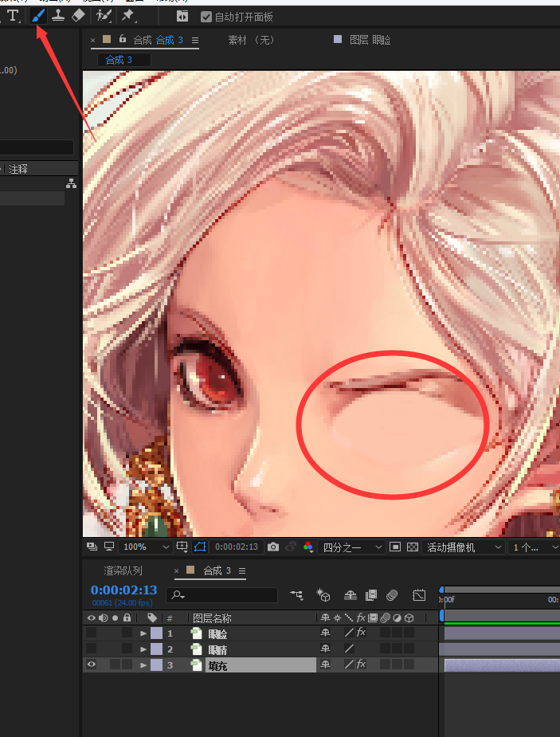Select the Brush tool

[38, 16]
